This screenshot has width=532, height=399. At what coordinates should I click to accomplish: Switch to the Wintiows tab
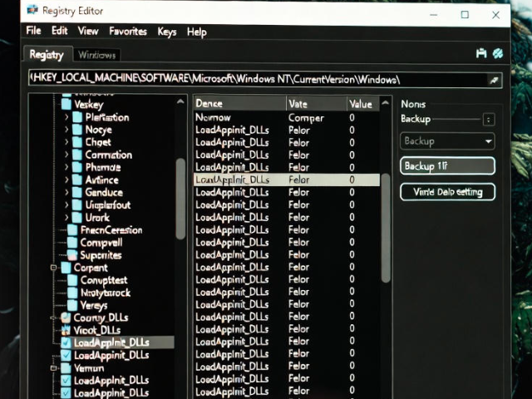pyautogui.click(x=97, y=55)
